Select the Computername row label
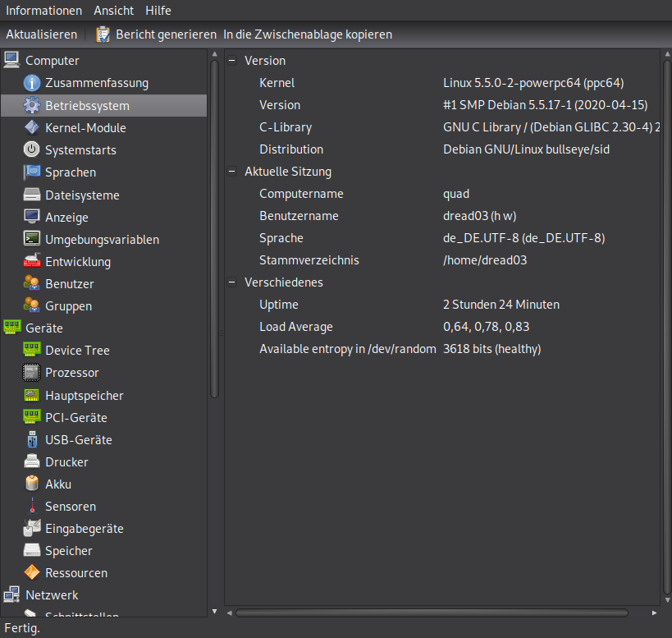This screenshot has width=672, height=638. pos(301,194)
